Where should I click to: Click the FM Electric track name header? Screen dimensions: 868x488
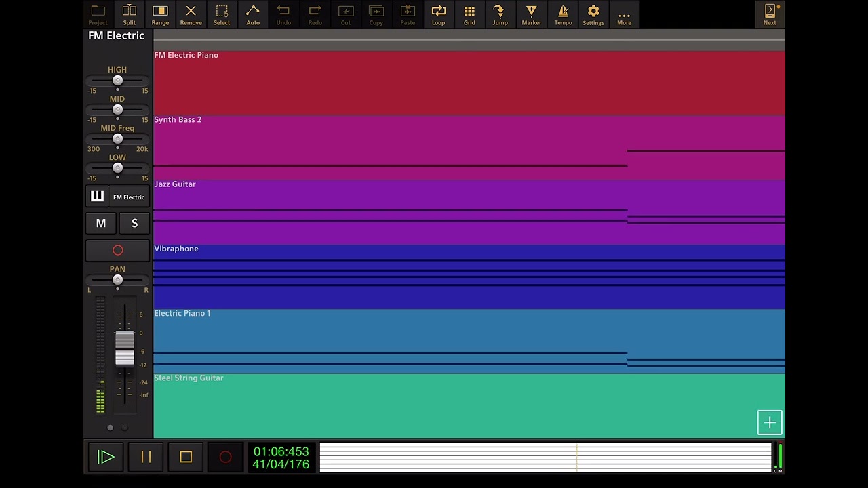click(x=117, y=36)
